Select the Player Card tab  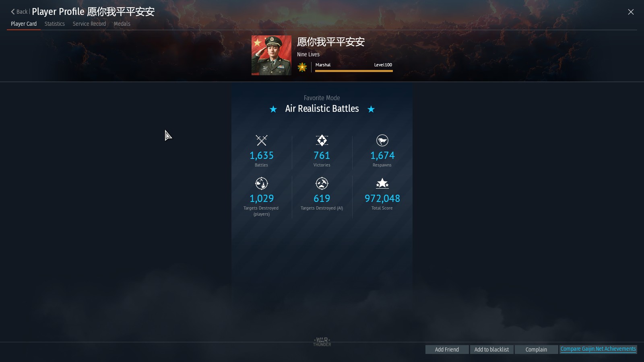[24, 24]
